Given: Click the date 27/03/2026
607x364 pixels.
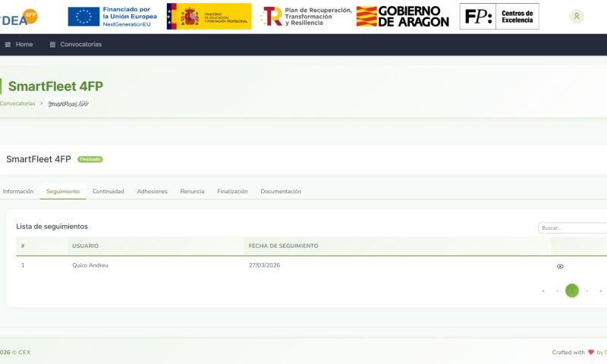Looking at the screenshot, I should [x=264, y=265].
